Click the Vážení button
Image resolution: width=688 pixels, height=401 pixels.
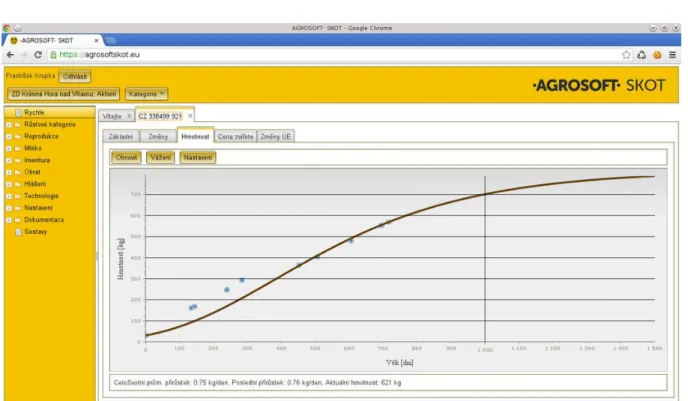click(x=161, y=158)
